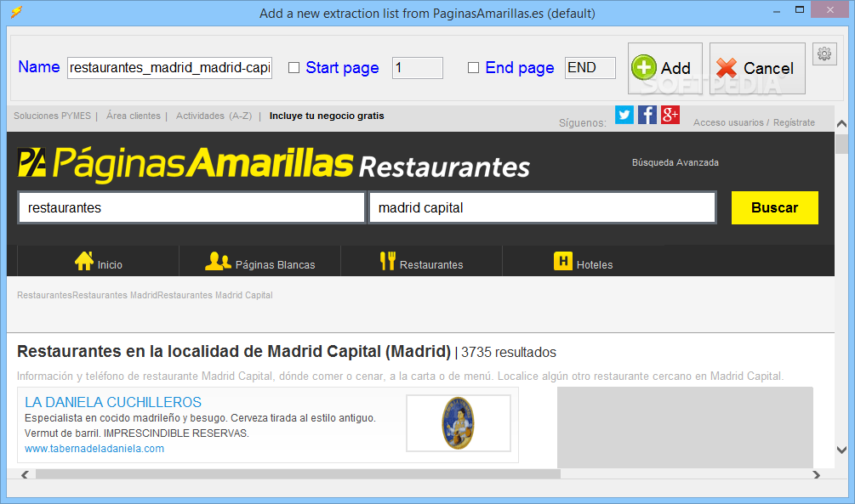Open the Twitter icon link
The image size is (855, 504).
624,115
